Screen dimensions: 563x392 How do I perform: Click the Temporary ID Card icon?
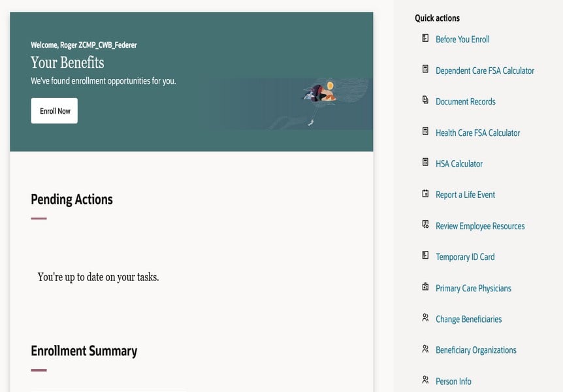(x=425, y=255)
